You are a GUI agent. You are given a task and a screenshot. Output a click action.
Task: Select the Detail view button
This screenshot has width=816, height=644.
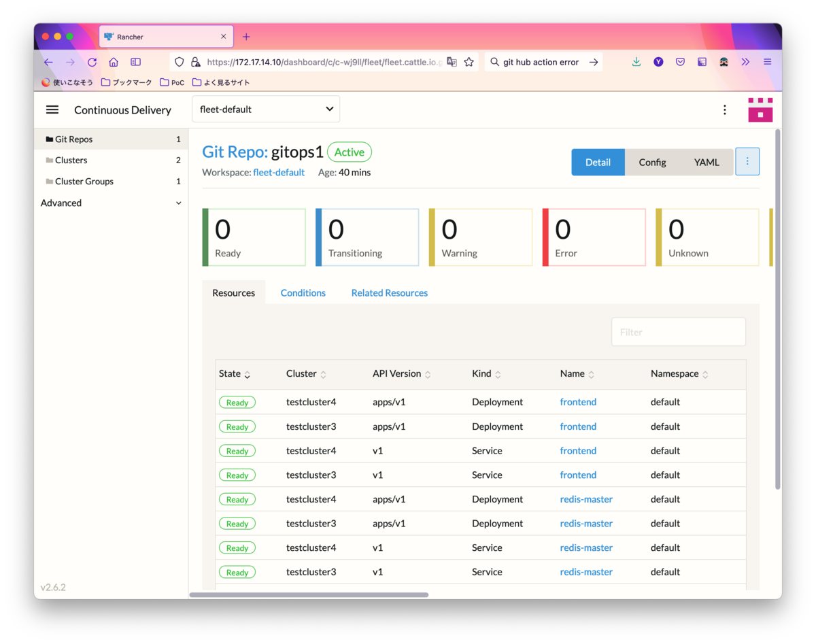tap(598, 162)
